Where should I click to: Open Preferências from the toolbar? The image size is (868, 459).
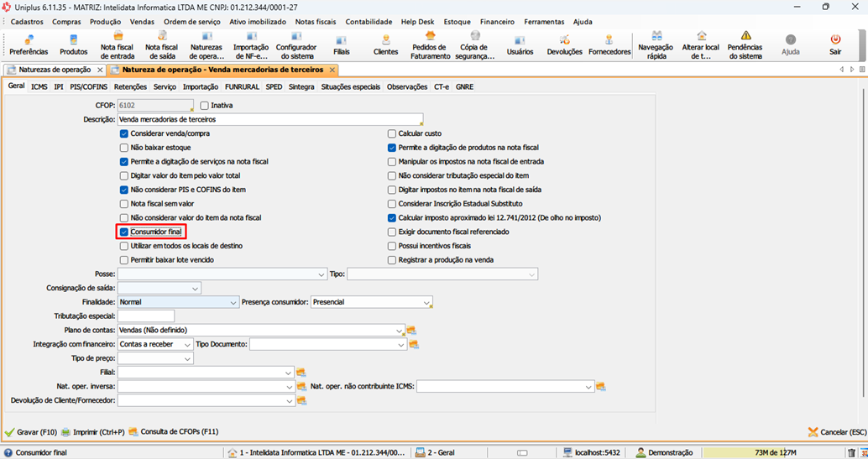click(x=29, y=45)
